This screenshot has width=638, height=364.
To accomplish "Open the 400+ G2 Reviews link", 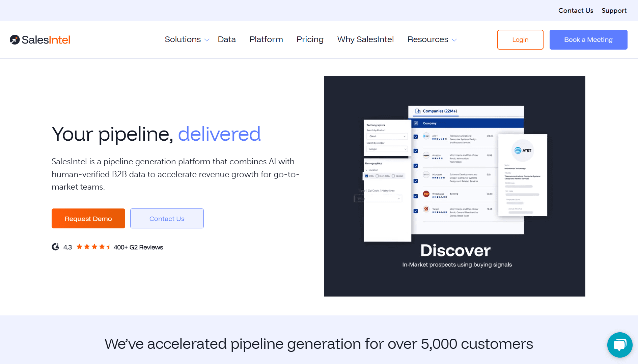I will pos(138,247).
